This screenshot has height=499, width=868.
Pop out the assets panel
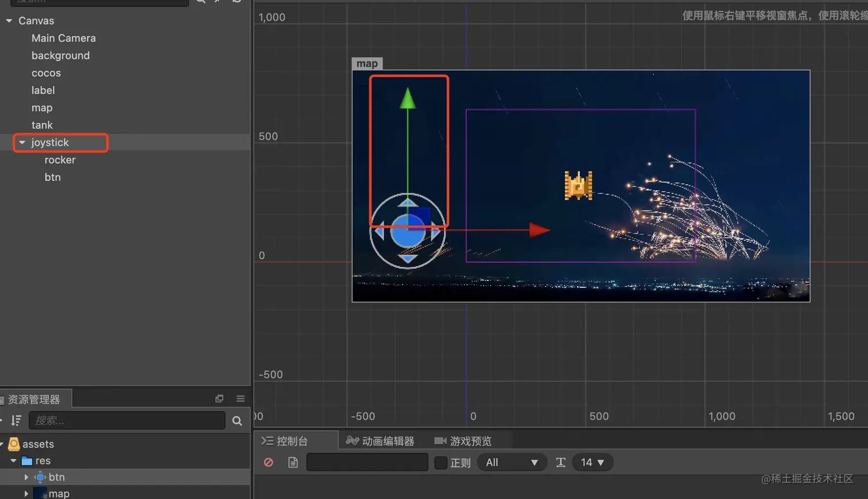coord(219,399)
